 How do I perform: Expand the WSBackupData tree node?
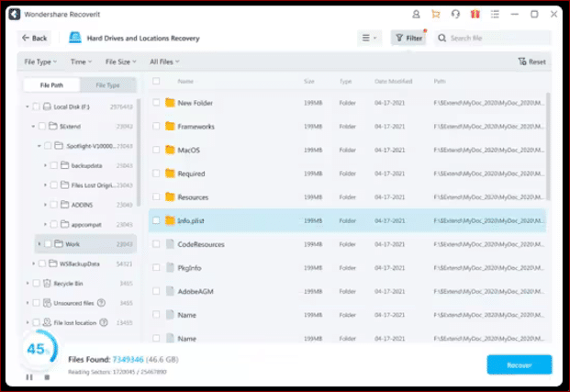point(33,263)
